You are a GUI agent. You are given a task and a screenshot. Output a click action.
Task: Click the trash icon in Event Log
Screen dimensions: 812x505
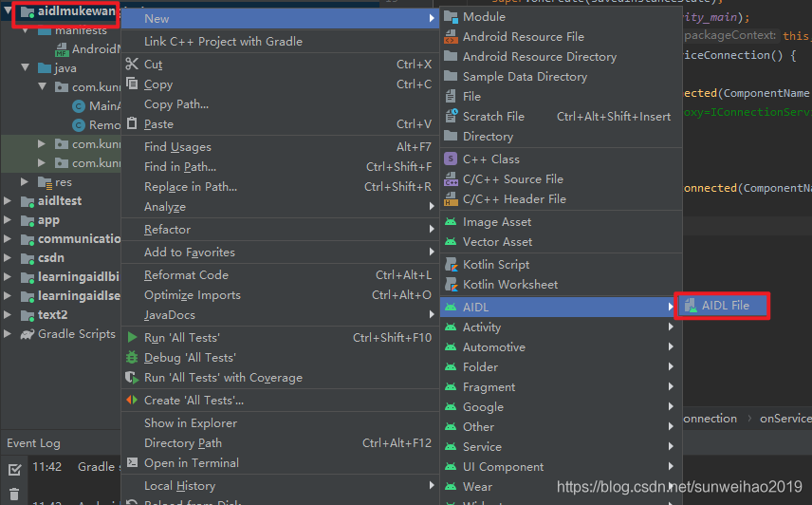click(14, 494)
